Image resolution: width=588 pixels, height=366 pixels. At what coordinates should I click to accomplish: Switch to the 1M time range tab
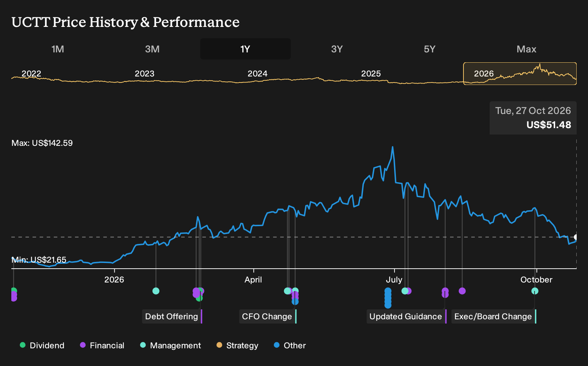coord(58,49)
